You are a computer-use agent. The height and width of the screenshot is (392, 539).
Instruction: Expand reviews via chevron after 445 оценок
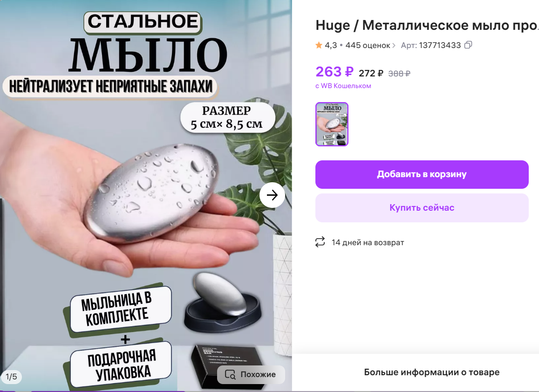point(394,45)
